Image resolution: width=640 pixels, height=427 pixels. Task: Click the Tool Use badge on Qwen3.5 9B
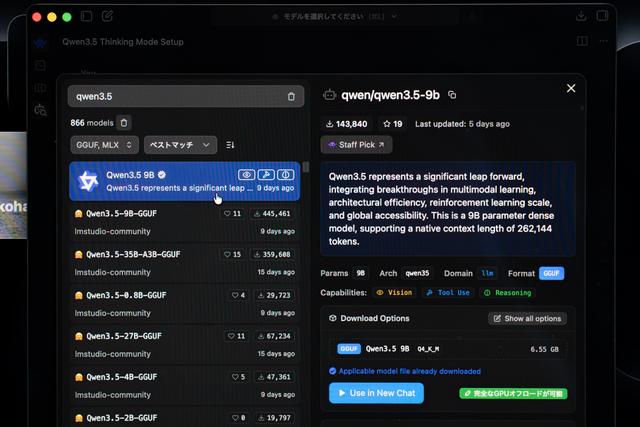[x=266, y=175]
